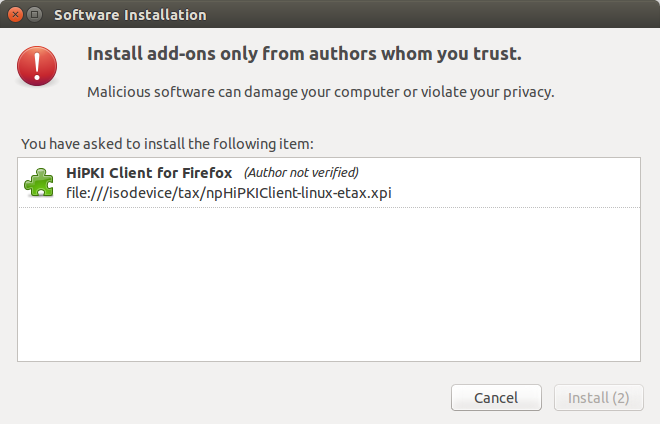Screen dimensions: 660x424
Task: Select the HiPKI Client for Firefox name
Action: tap(149, 173)
